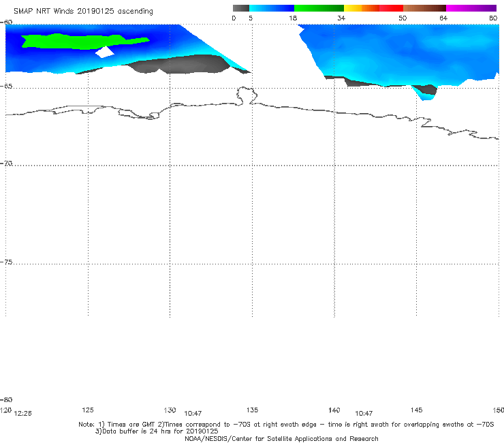Click the '140' longitude axis label
The width and height of the screenshot is (504, 443).
pos(334,410)
